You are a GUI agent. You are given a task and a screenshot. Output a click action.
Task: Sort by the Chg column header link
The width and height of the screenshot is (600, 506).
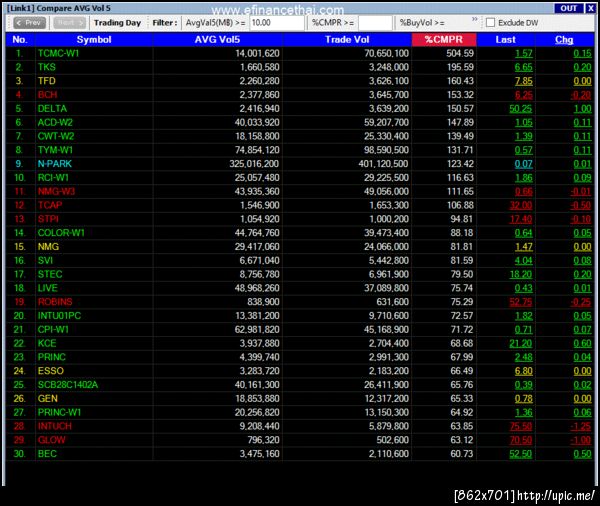(x=564, y=40)
